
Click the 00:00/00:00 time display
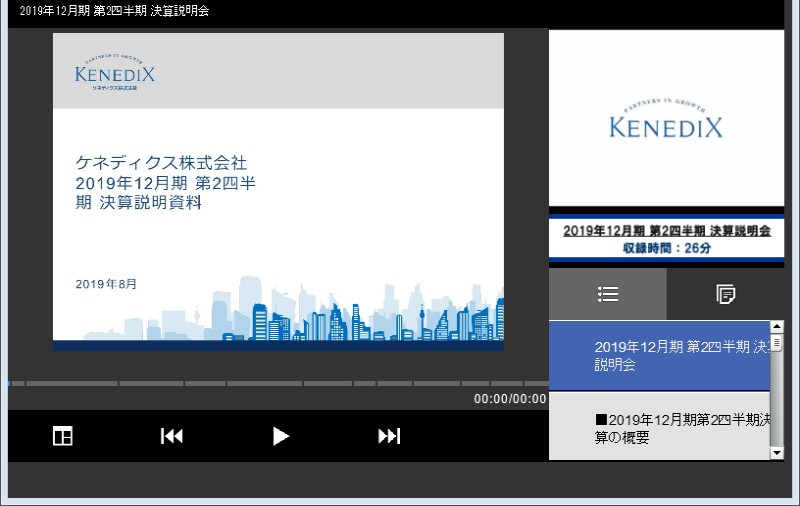coord(510,399)
